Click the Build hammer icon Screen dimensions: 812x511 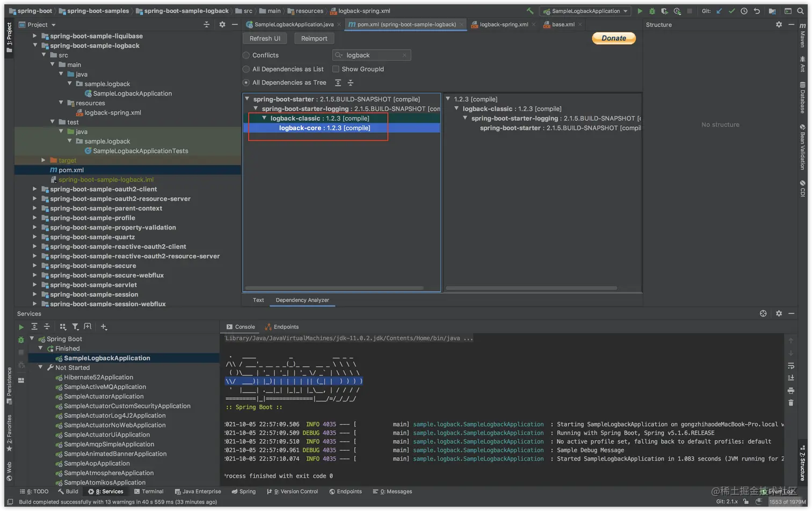click(x=530, y=11)
